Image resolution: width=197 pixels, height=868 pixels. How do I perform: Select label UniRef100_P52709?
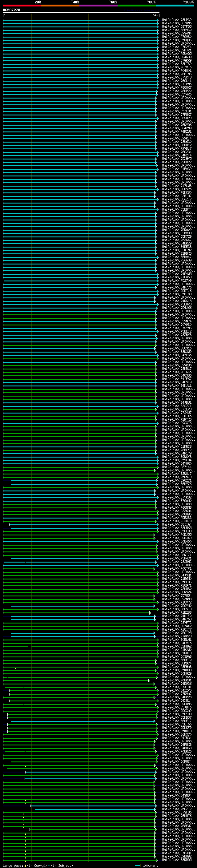(176, 280)
